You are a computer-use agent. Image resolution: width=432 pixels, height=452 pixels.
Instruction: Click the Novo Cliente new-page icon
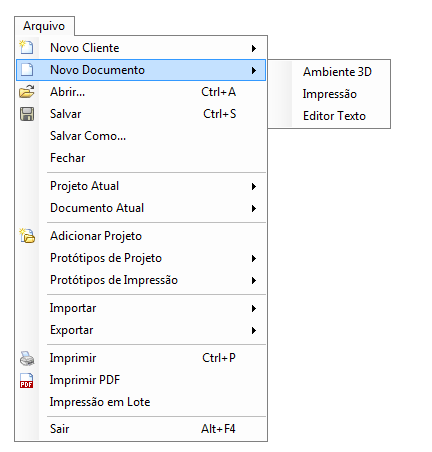(x=26, y=47)
